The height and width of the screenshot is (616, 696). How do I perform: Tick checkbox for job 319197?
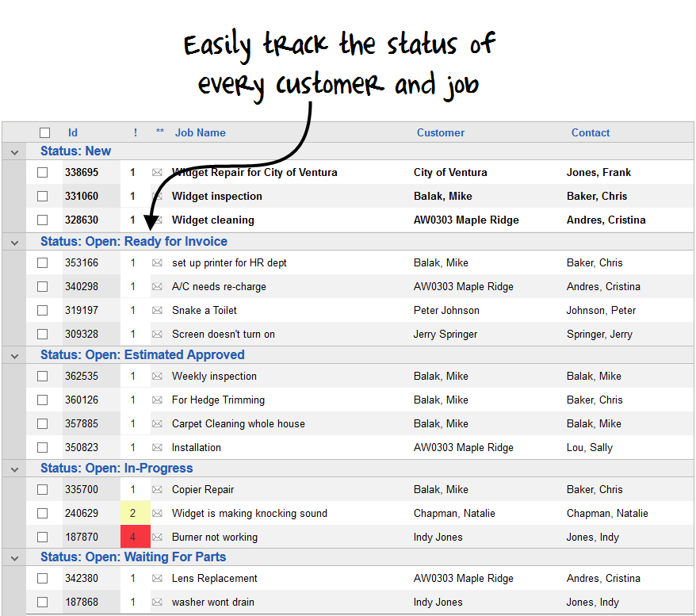click(x=42, y=310)
